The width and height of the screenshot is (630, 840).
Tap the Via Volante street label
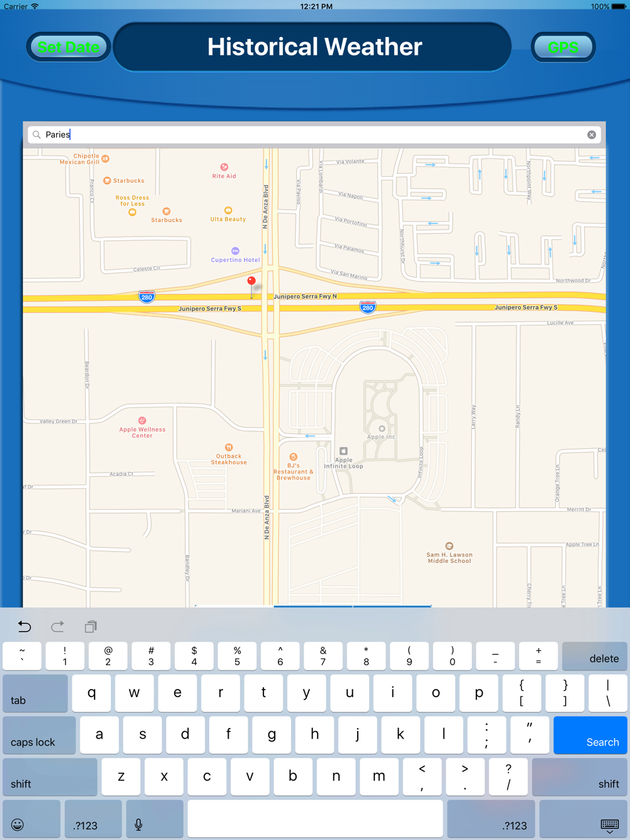(x=350, y=162)
